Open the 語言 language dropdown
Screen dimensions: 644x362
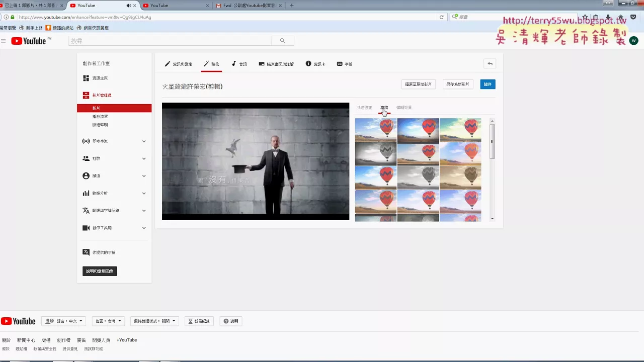click(x=64, y=321)
